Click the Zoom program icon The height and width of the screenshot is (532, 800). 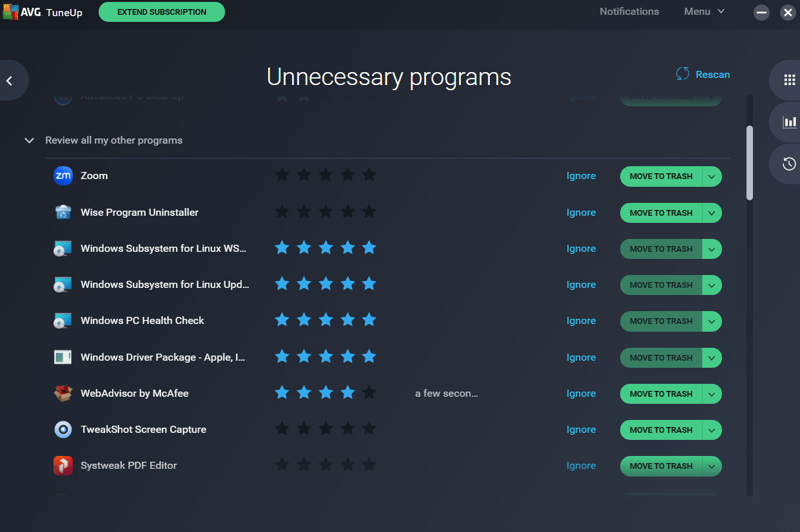63,176
